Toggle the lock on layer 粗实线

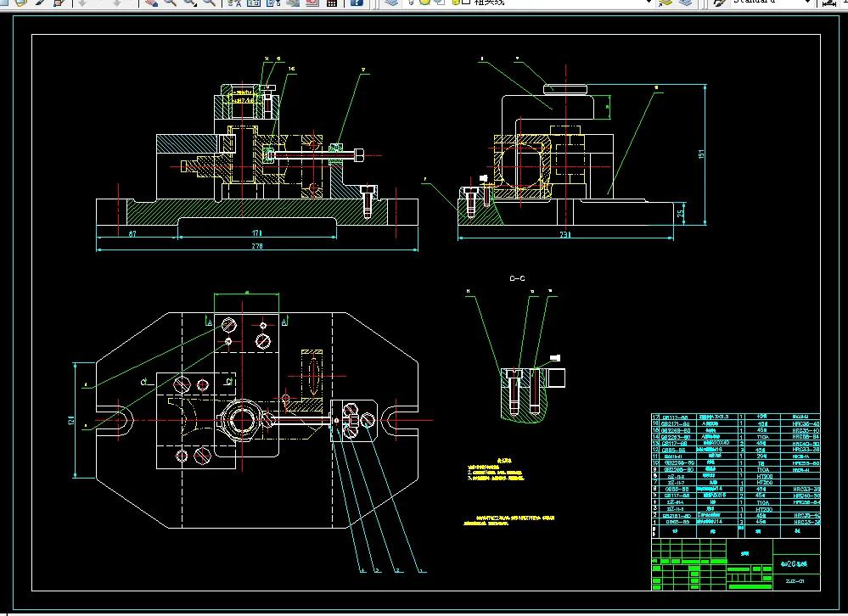(x=454, y=3)
